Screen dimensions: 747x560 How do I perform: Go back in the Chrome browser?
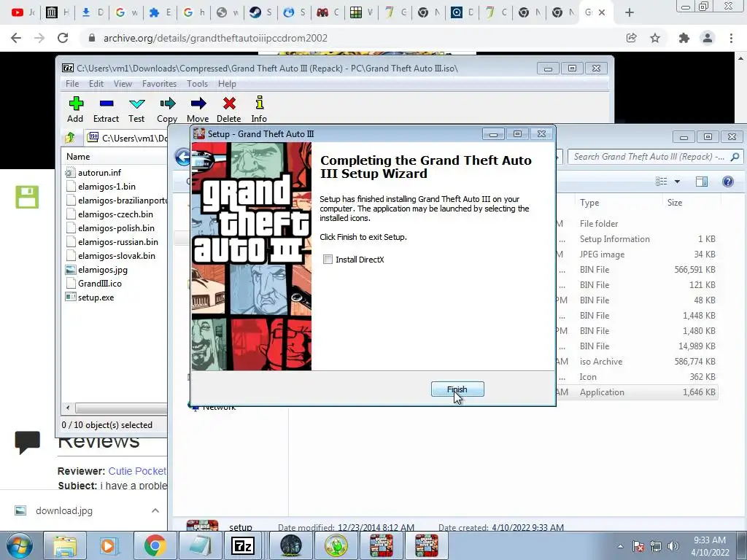pyautogui.click(x=16, y=38)
